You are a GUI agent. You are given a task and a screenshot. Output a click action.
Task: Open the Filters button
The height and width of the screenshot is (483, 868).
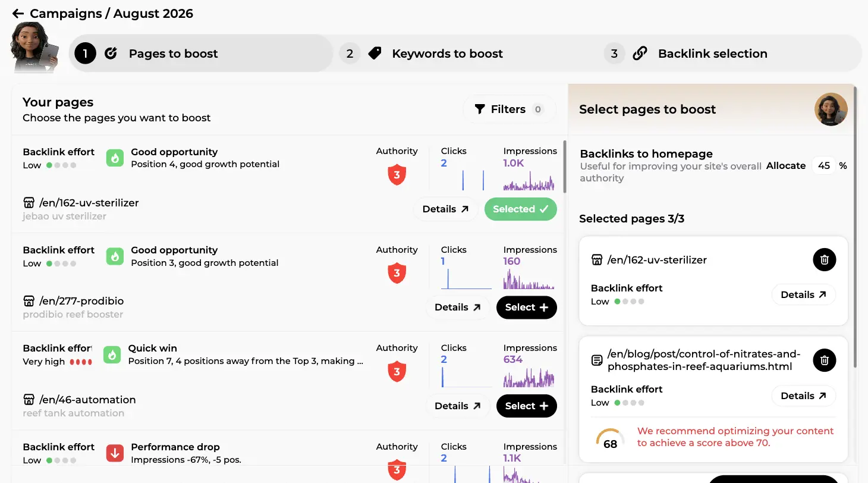click(x=510, y=109)
